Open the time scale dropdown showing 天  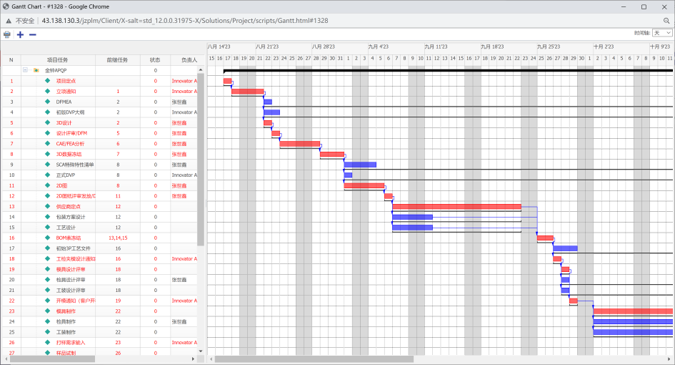point(662,33)
